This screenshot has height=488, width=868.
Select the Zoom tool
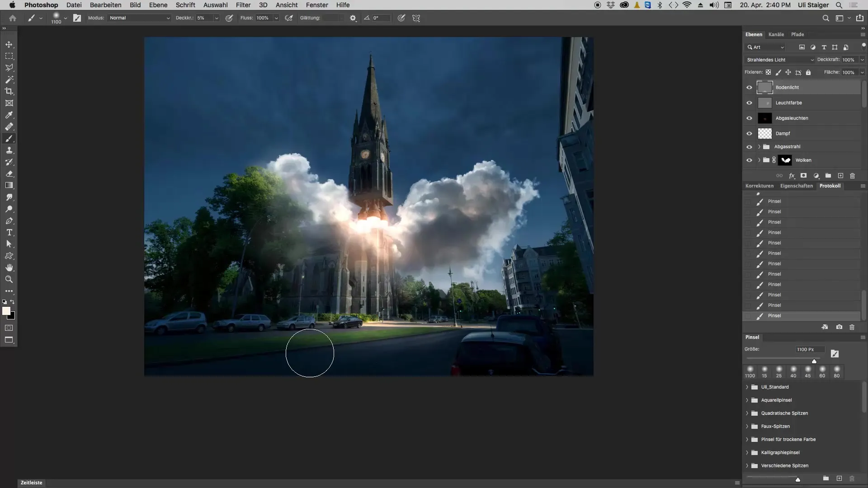click(9, 279)
